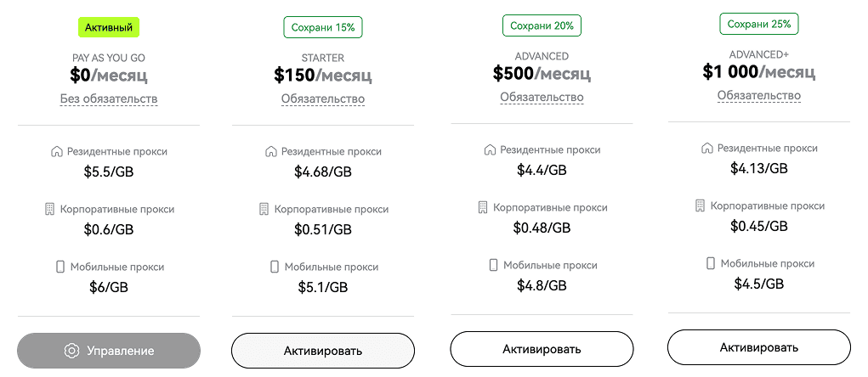Click the Обязательство link under Advanced+

click(x=759, y=96)
